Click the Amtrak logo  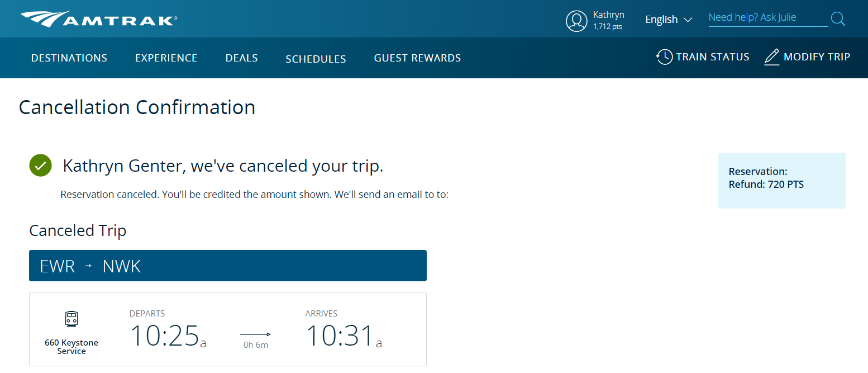(x=98, y=18)
